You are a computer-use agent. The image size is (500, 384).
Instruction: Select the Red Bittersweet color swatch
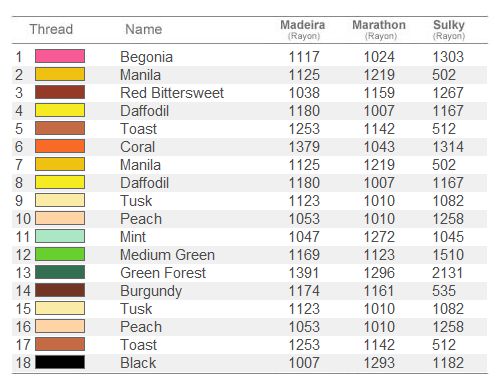point(60,92)
